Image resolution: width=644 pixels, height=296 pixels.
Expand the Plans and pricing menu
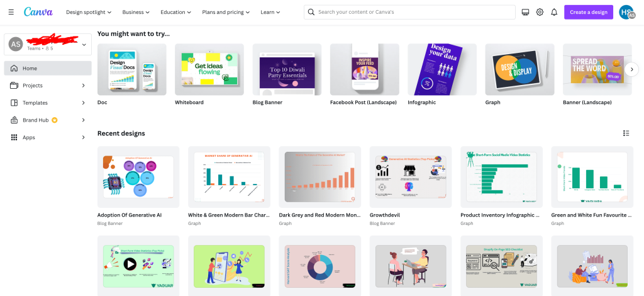(226, 12)
